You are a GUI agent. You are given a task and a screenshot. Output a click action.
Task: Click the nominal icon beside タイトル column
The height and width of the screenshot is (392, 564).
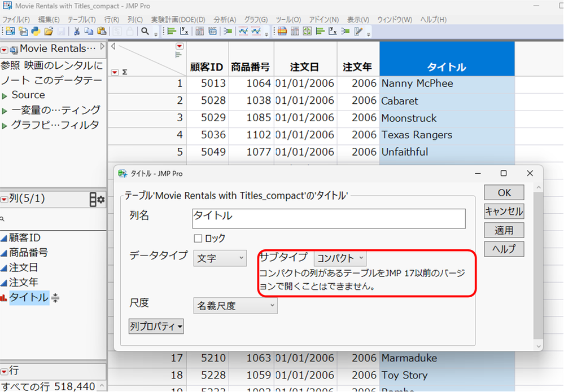point(3,298)
